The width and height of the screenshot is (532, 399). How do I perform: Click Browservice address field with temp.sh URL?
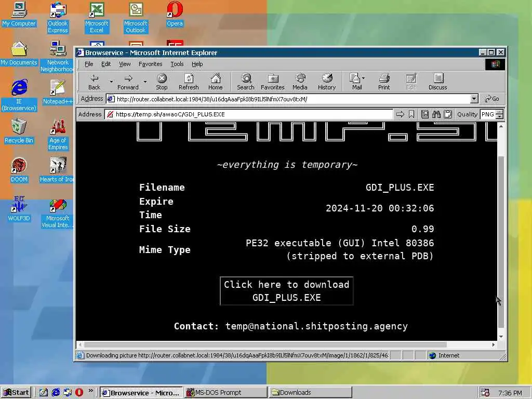[249, 114]
